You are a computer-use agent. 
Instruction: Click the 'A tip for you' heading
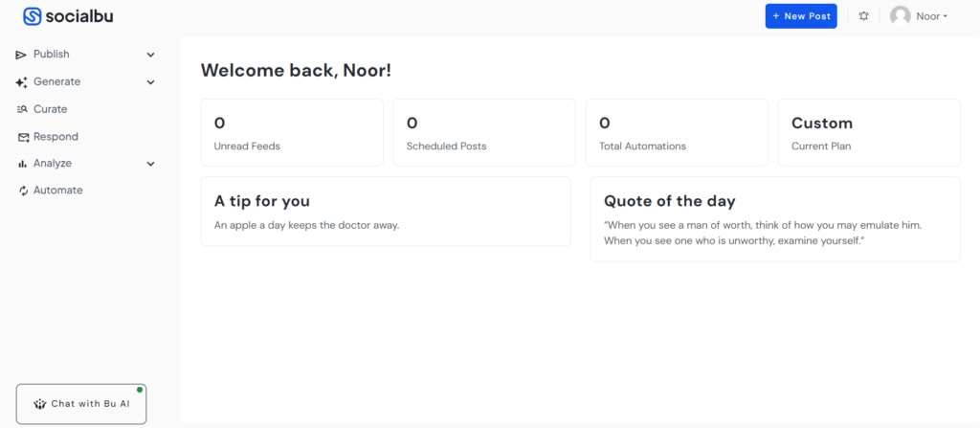click(x=262, y=201)
